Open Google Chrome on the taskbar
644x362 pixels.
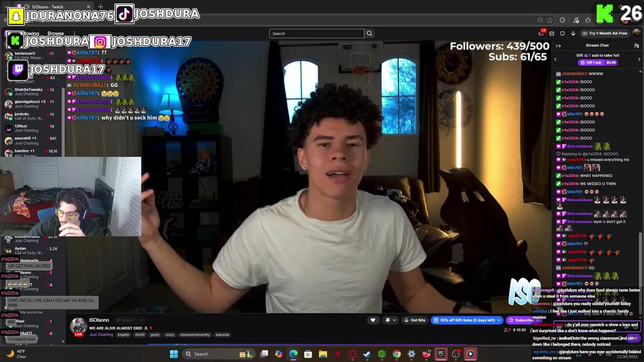tap(396, 354)
